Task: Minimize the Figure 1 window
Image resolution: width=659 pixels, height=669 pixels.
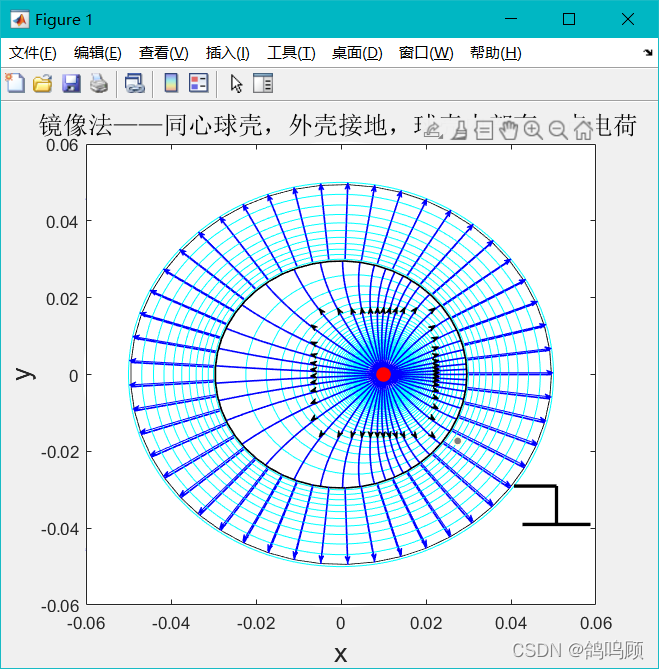Action: 511,19
